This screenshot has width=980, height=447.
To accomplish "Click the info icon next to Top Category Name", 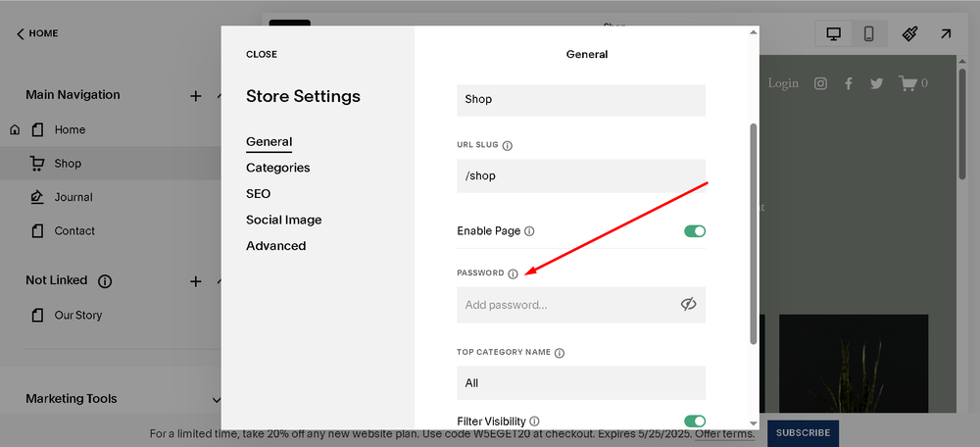I will click(x=560, y=353).
